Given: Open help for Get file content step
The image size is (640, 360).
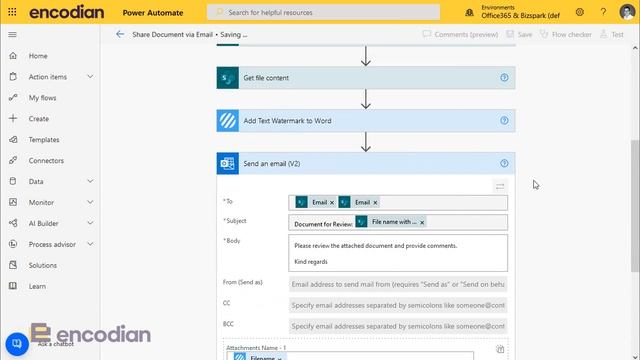Looking at the screenshot, I should click(x=504, y=78).
